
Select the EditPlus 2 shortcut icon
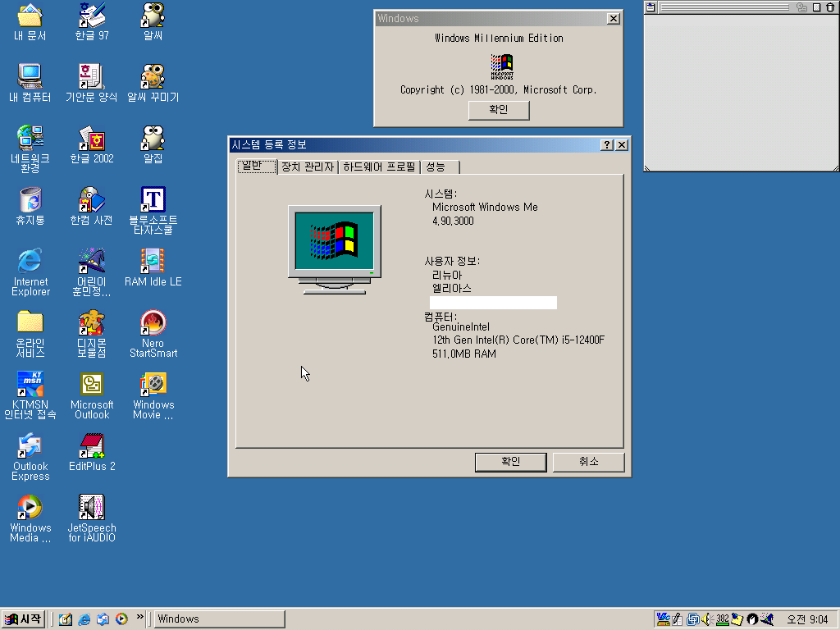point(92,446)
